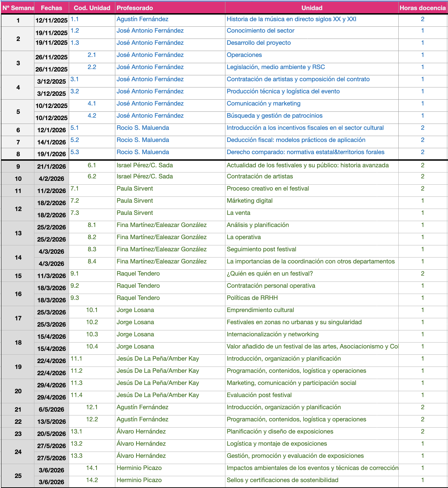Click the "Márketing digital" unit cell
This screenshot has height=488, width=448.
pos(249,201)
